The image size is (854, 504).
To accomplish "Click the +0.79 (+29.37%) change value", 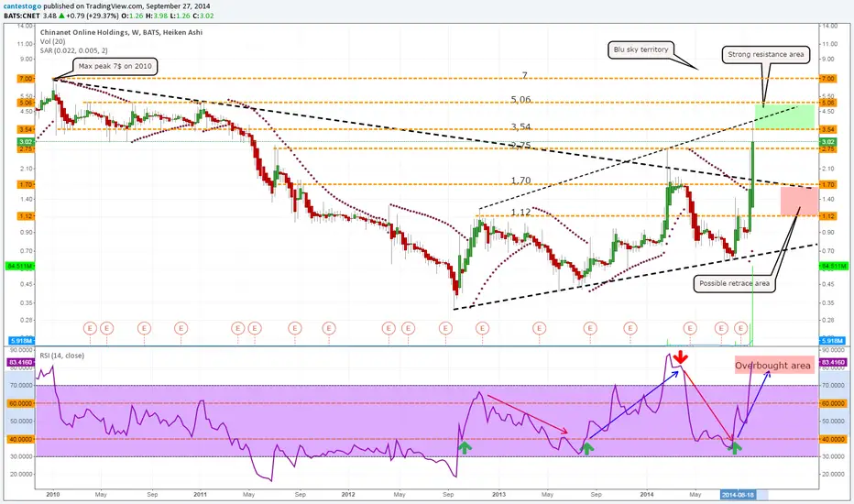I will click(x=93, y=16).
